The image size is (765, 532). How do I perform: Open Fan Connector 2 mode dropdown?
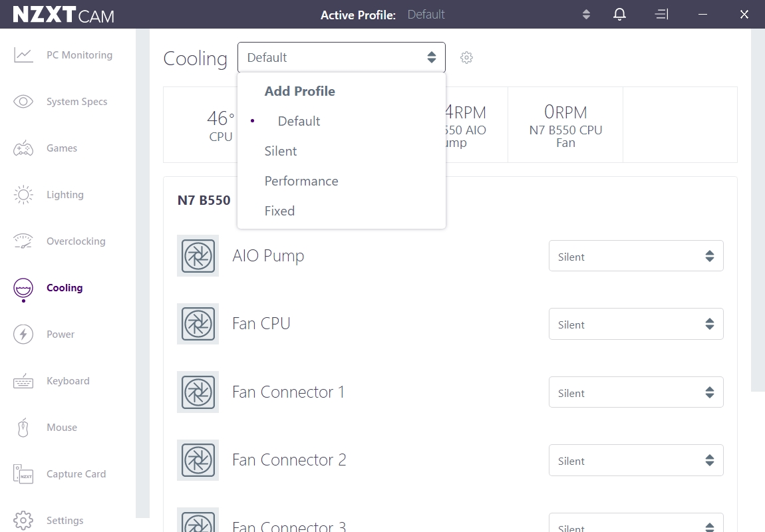(636, 460)
